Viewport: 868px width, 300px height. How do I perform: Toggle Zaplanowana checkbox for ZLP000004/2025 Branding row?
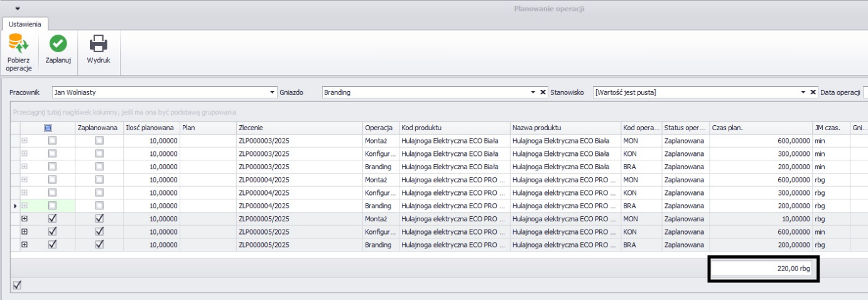click(99, 206)
